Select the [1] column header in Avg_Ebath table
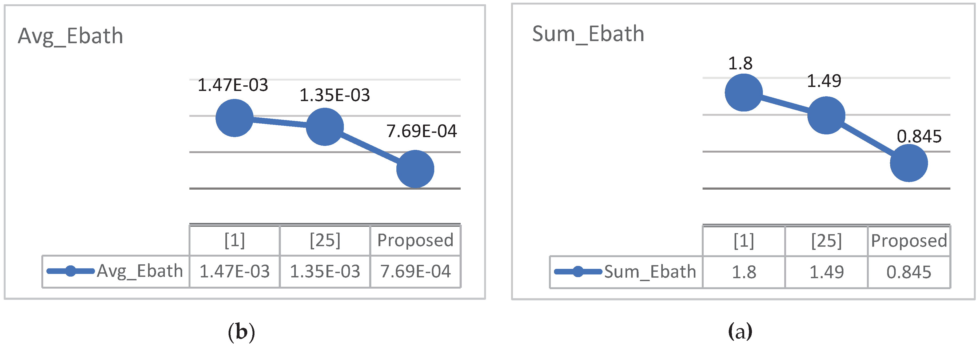Image resolution: width=980 pixels, height=347 pixels. click(x=234, y=240)
